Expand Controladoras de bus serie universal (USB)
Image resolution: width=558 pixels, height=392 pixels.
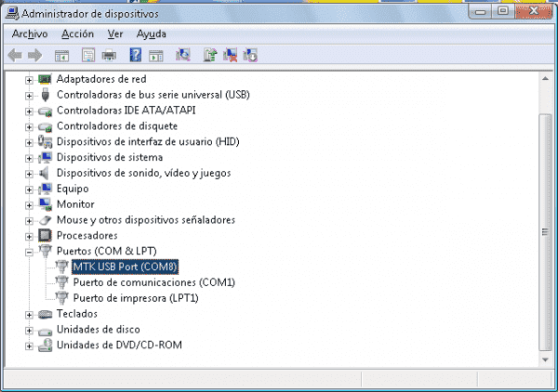(x=29, y=96)
